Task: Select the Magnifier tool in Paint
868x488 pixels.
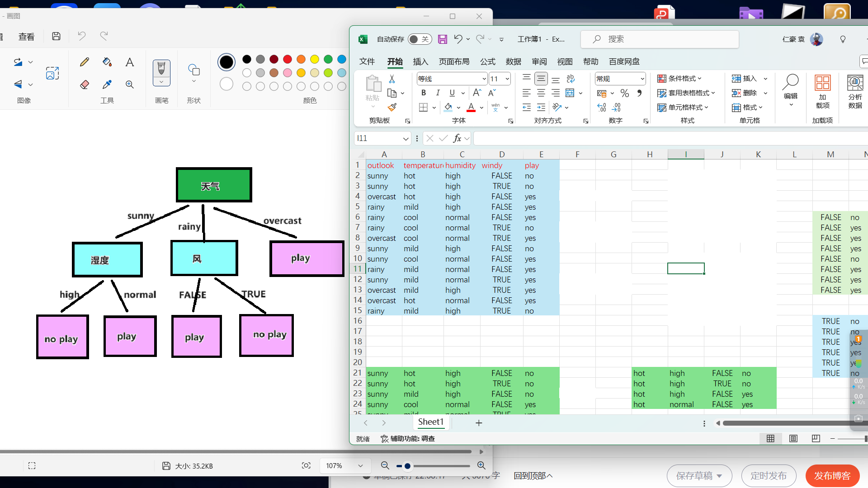Action: (130, 84)
